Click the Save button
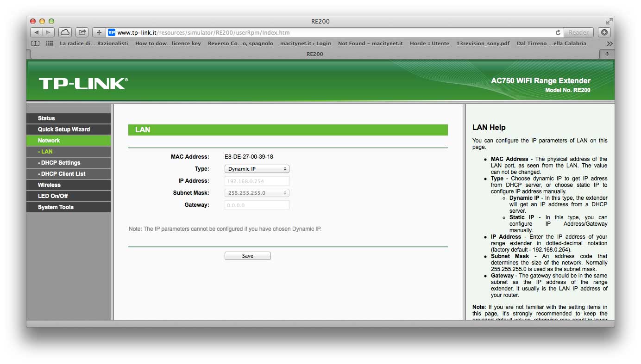Screen dimensions: 641x364 pyautogui.click(x=248, y=256)
